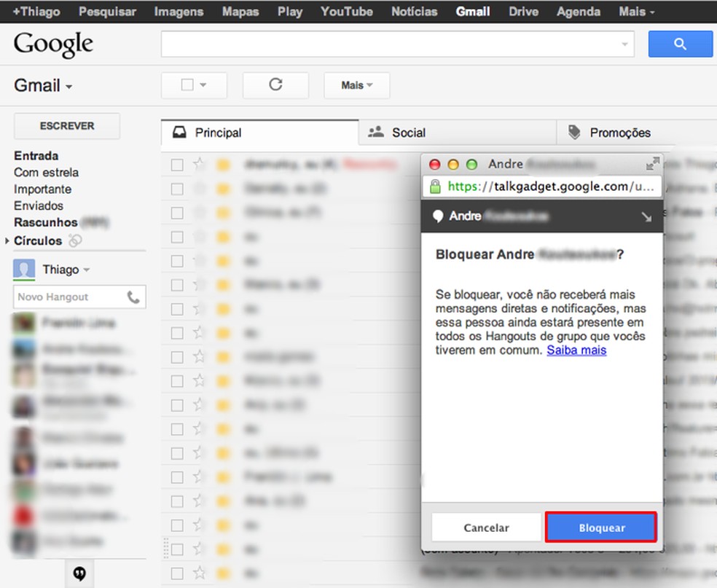This screenshot has height=588, width=717.
Task: Select the last email row's checkbox
Action: [x=177, y=573]
